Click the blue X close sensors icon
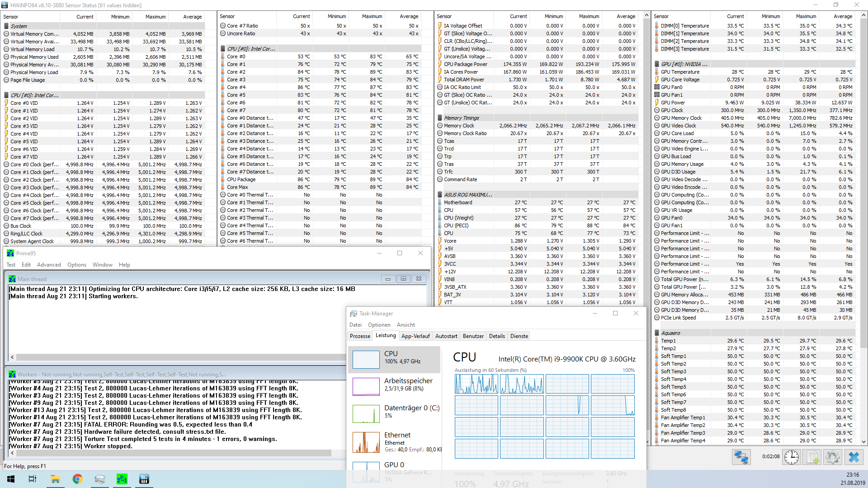 [x=854, y=457]
